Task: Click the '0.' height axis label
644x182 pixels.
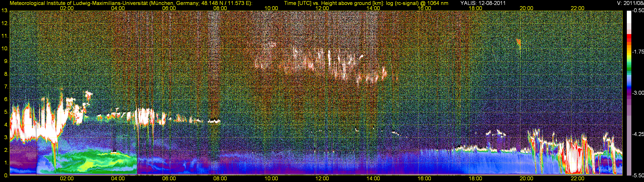Action: coord(6,176)
